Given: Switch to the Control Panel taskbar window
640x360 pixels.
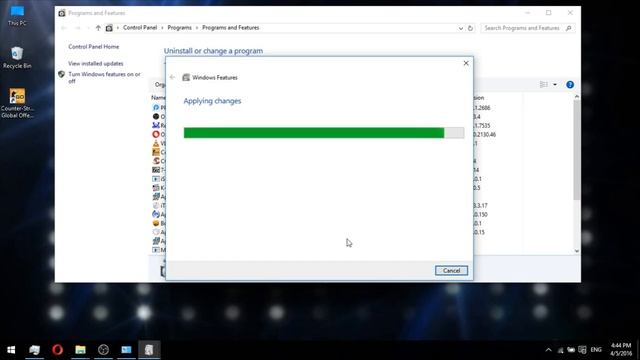Looking at the screenshot, I should coord(126,350).
